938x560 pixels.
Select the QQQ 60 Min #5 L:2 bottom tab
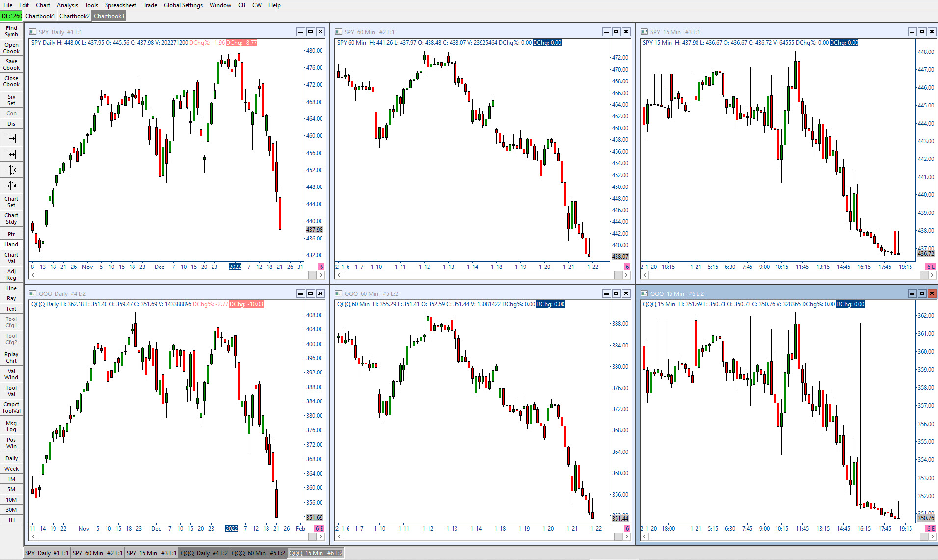(x=258, y=553)
